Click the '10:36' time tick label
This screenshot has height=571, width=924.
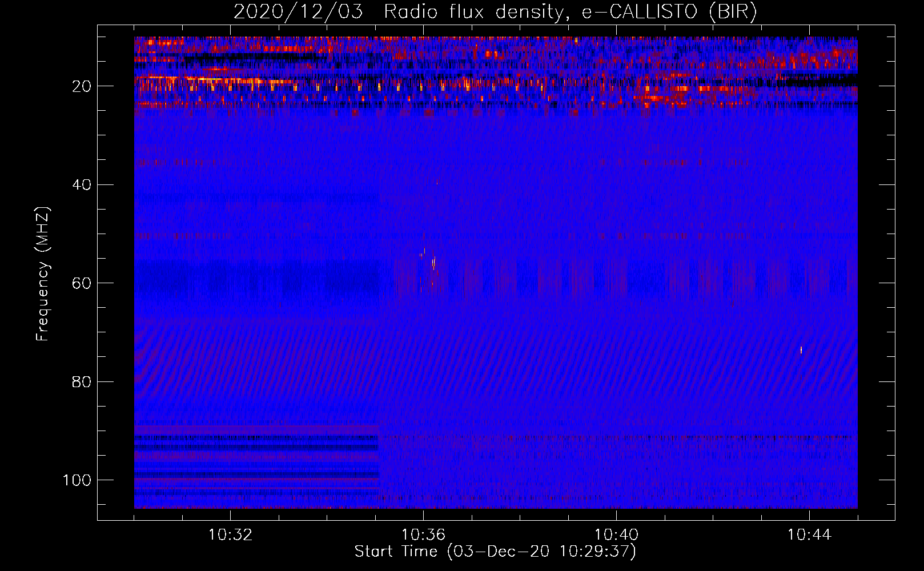[423, 535]
